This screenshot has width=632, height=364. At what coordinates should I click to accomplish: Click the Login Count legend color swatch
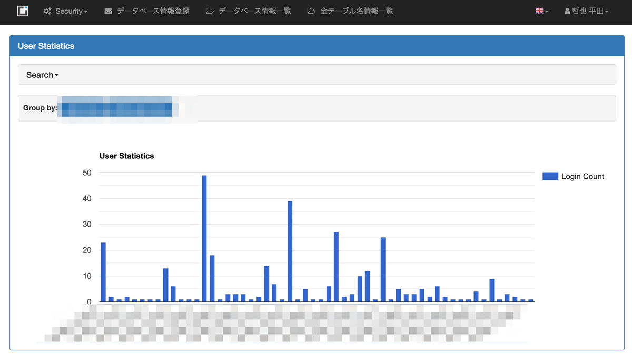[x=550, y=176]
